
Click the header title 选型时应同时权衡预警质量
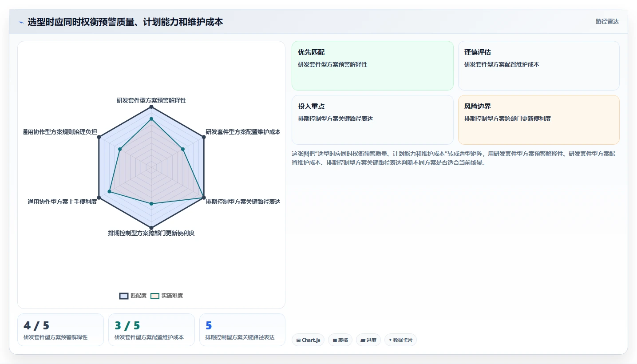point(125,22)
